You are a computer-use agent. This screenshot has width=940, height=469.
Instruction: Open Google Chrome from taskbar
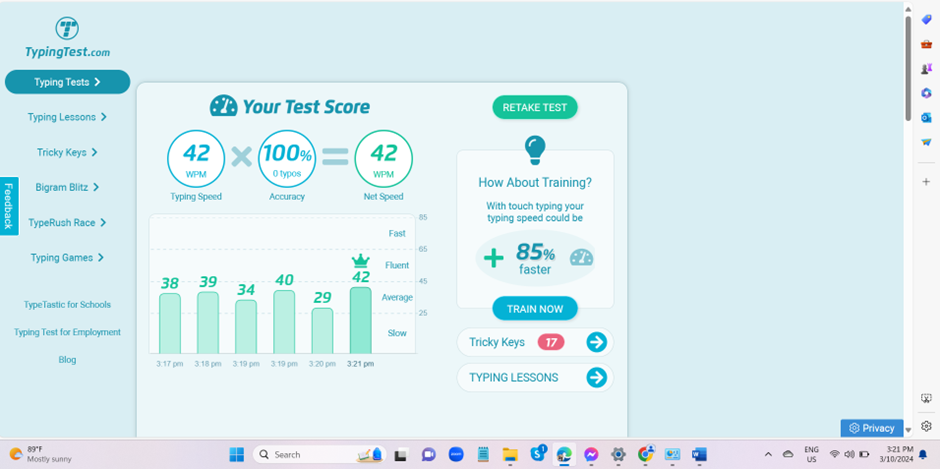[x=646, y=454]
